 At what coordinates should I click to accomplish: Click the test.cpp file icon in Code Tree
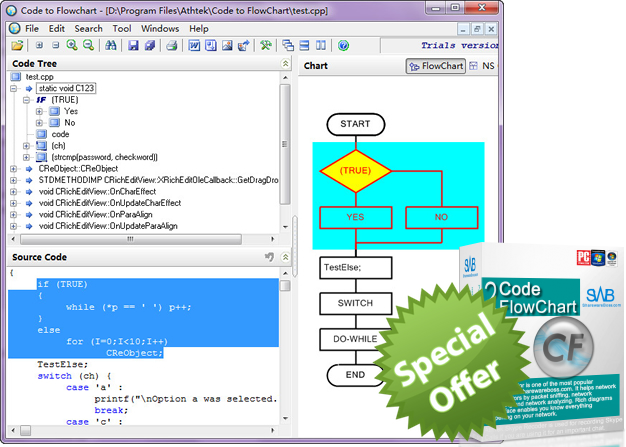[x=16, y=77]
